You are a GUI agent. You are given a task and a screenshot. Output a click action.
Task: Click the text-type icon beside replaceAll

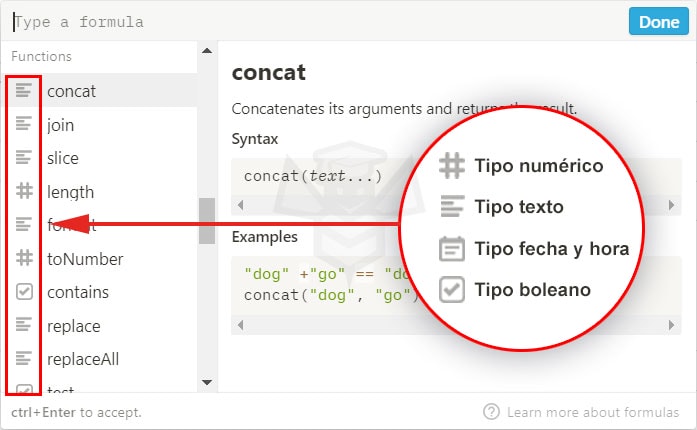coord(24,359)
